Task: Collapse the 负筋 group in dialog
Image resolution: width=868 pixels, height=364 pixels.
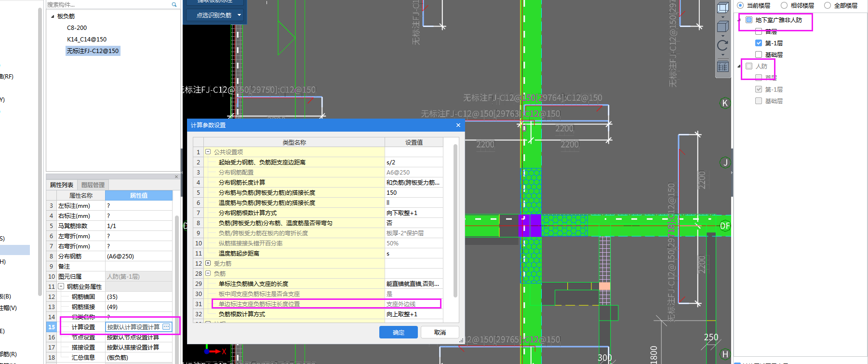Action: [208, 273]
